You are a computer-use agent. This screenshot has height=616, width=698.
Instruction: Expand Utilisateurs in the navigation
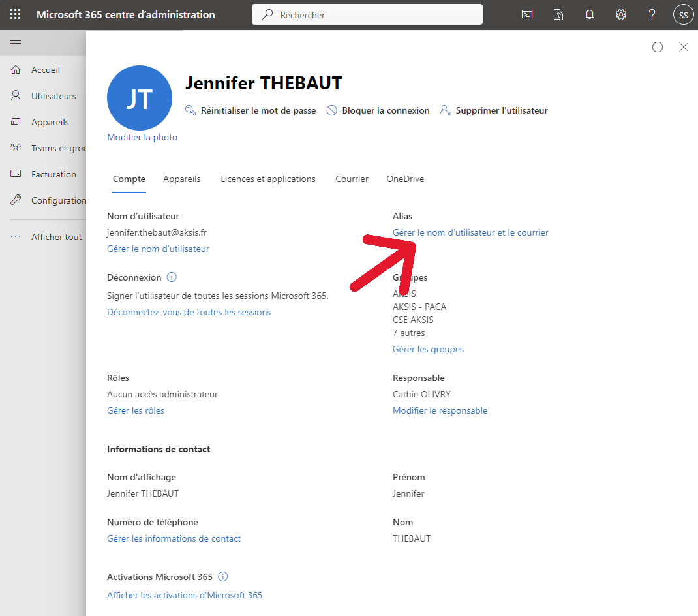pyautogui.click(x=53, y=96)
